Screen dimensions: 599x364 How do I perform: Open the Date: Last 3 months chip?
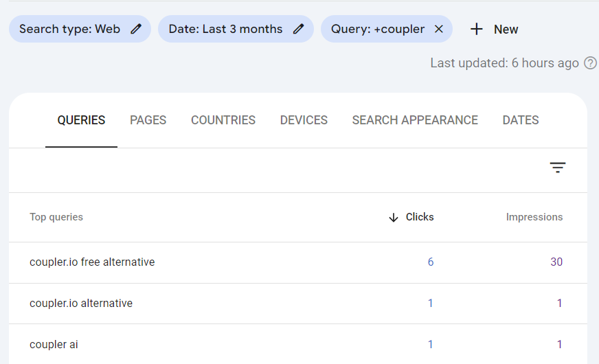coord(236,29)
